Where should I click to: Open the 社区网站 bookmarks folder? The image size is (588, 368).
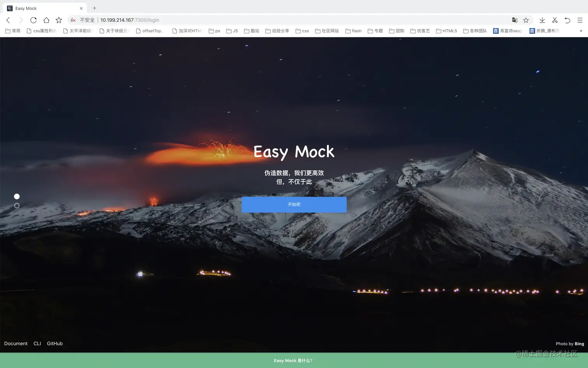[327, 31]
